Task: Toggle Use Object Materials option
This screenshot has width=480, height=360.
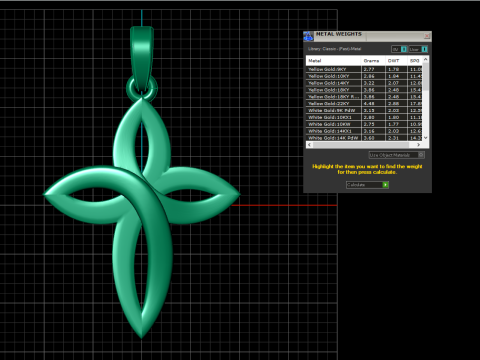Action: (396, 155)
